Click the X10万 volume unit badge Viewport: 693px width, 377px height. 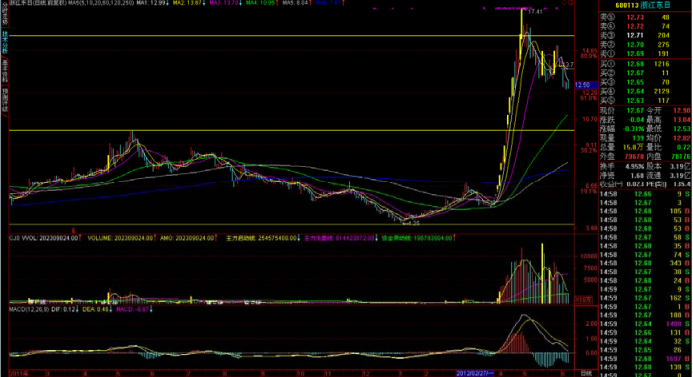pos(583,300)
